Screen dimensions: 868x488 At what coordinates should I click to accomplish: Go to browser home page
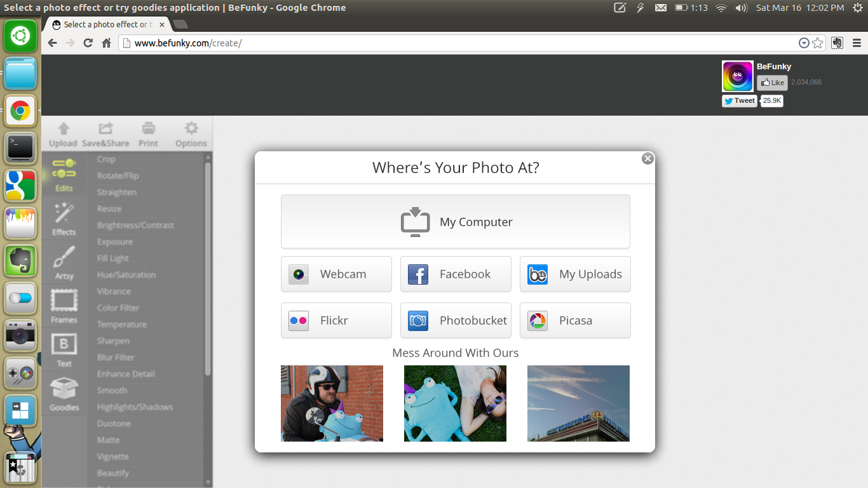[106, 43]
